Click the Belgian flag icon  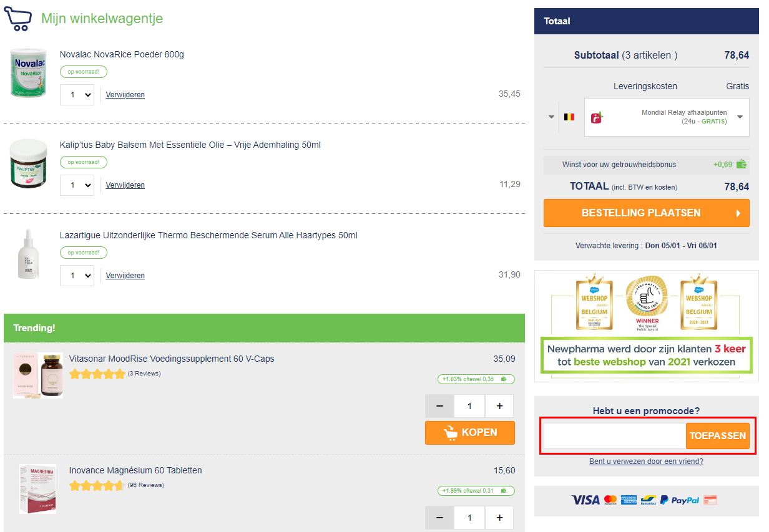pyautogui.click(x=569, y=117)
